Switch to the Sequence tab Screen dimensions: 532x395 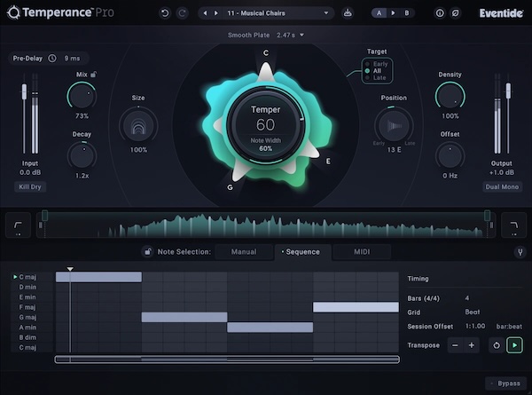click(302, 252)
